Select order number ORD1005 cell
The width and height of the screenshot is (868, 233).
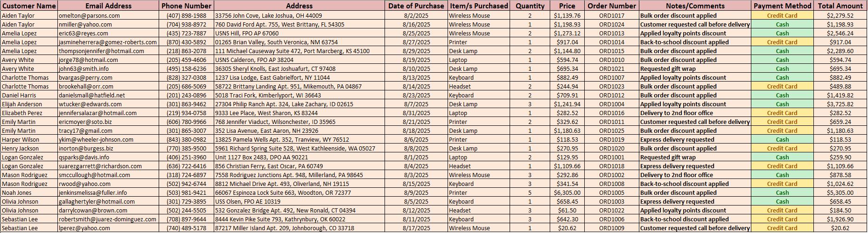(611, 193)
